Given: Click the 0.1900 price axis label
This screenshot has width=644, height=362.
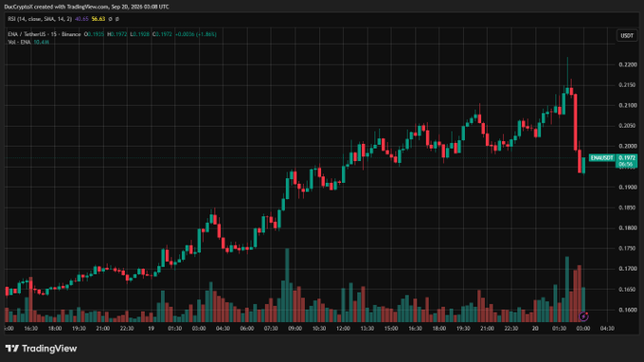Looking at the screenshot, I should [x=628, y=188].
